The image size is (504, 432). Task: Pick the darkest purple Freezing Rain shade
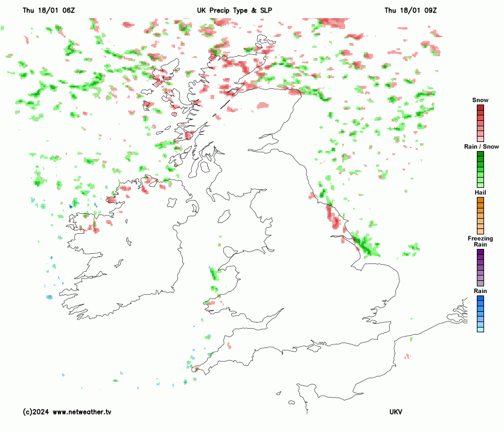tap(480, 252)
